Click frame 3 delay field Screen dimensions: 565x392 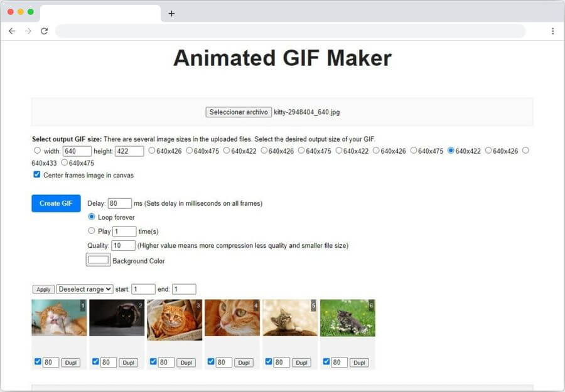[x=166, y=363]
